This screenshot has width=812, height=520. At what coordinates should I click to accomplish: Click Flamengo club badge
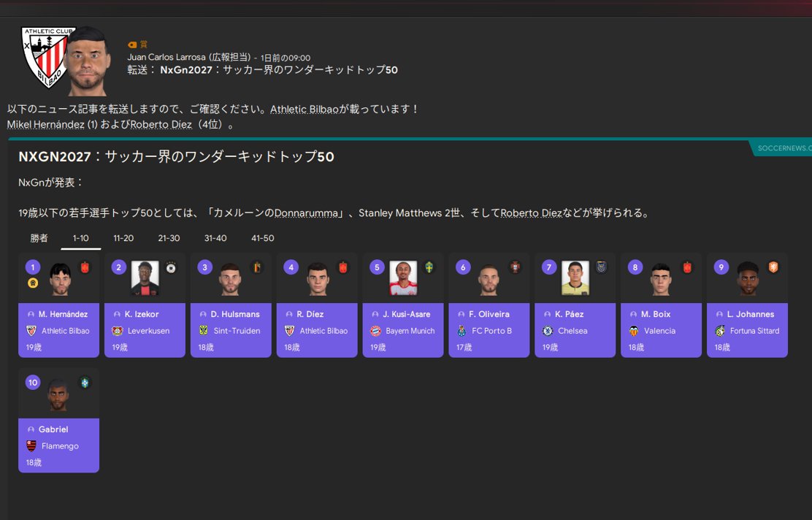tap(31, 446)
